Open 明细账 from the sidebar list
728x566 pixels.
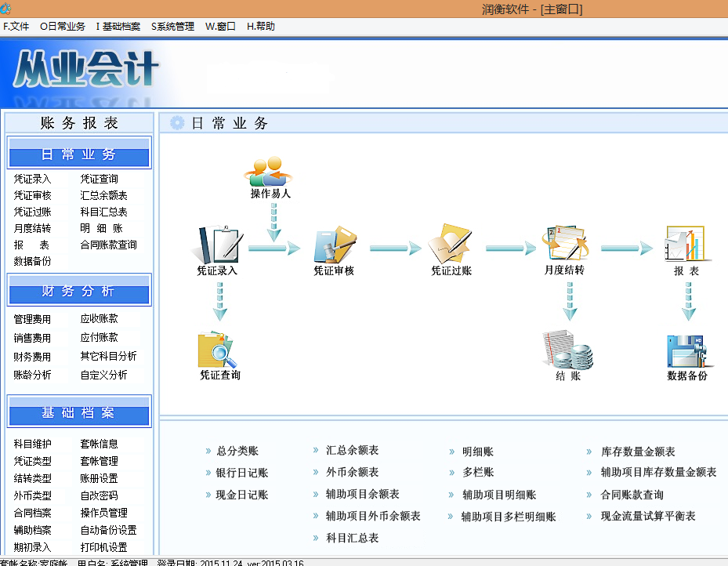[102, 228]
